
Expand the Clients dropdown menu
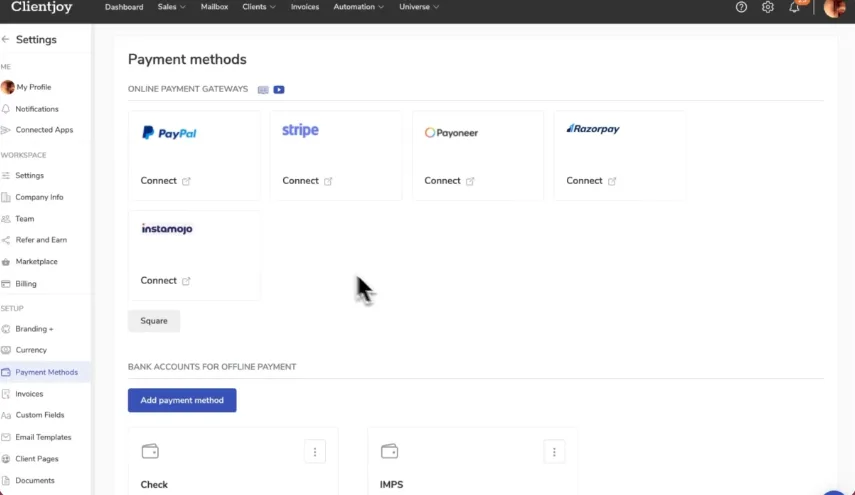(258, 7)
